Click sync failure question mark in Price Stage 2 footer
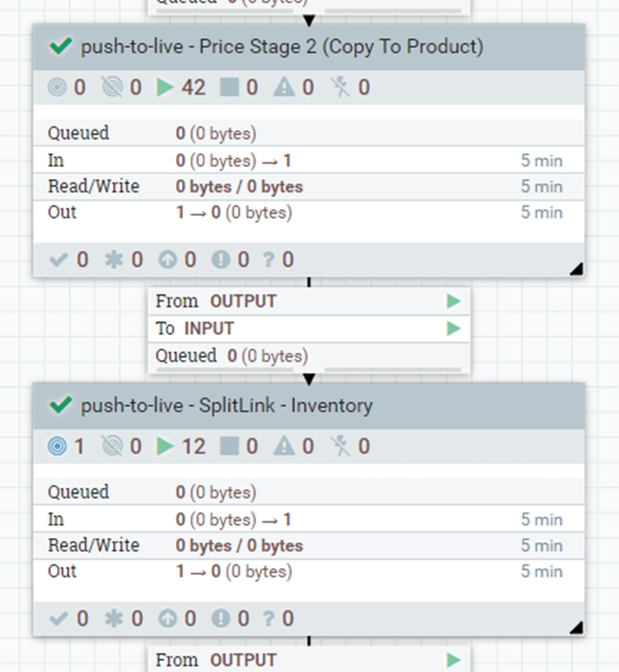Screen dimensions: 619x672 268,260
